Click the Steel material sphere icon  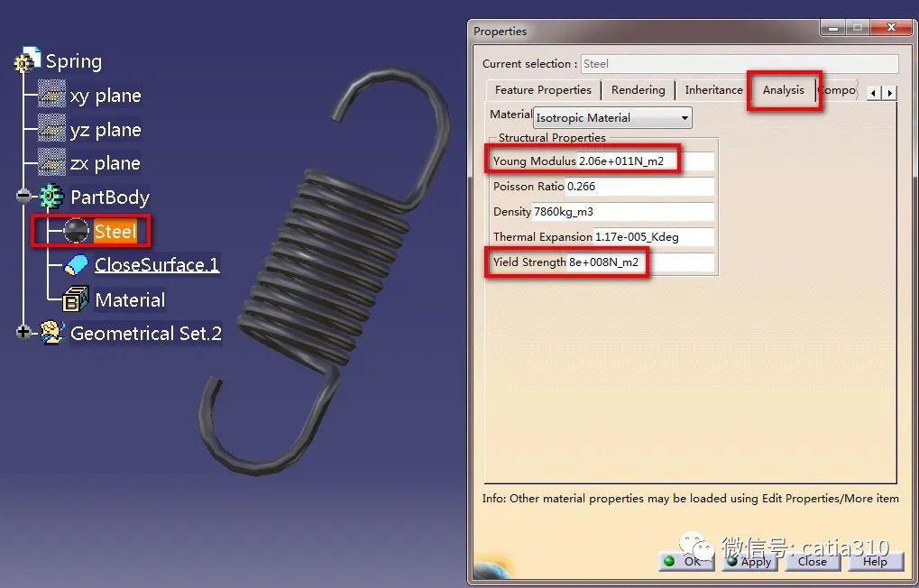pyautogui.click(x=77, y=232)
